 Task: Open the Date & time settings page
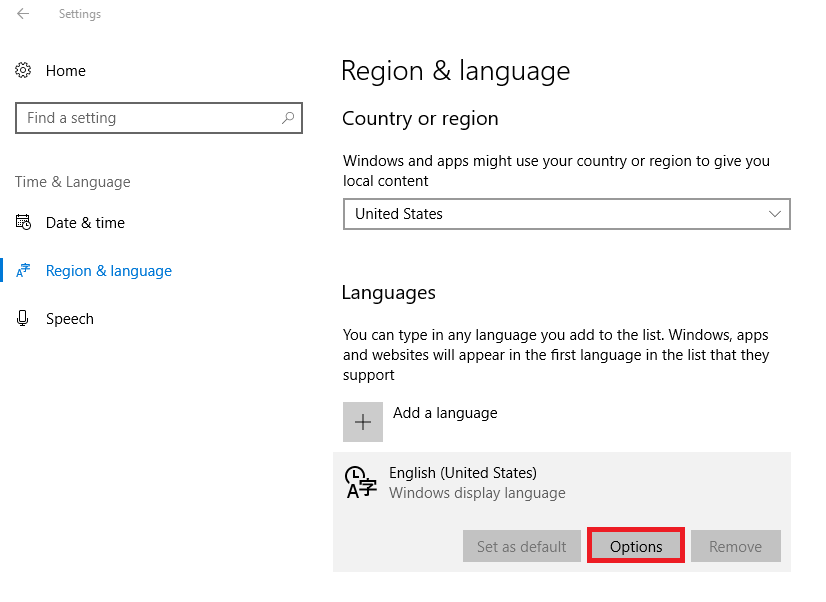tap(85, 223)
